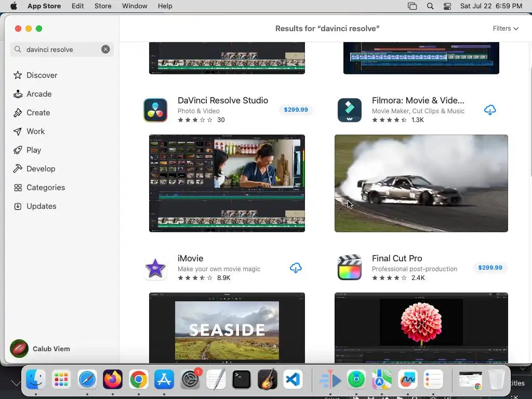Open Control Center in the menu bar
The width and height of the screenshot is (532, 399).
pos(447,6)
